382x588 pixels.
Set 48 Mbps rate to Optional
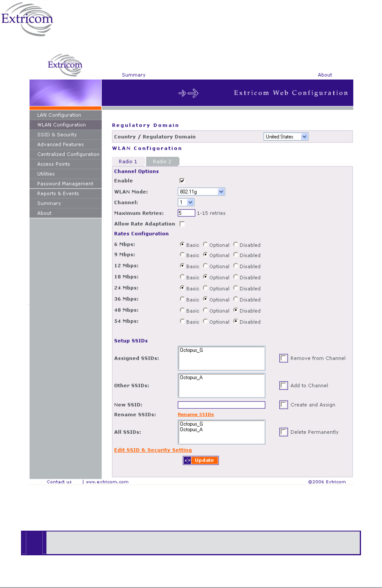tap(206, 311)
